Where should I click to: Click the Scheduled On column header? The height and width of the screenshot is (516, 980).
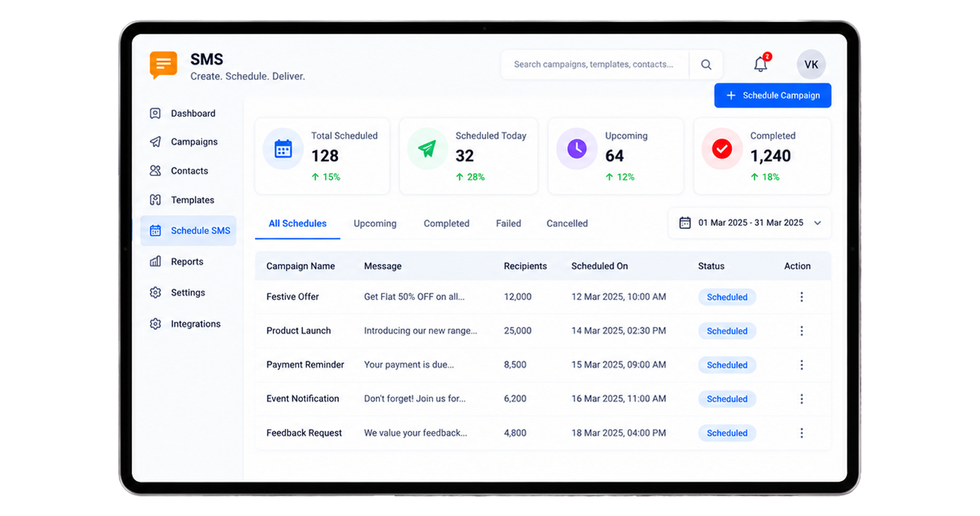click(x=600, y=266)
